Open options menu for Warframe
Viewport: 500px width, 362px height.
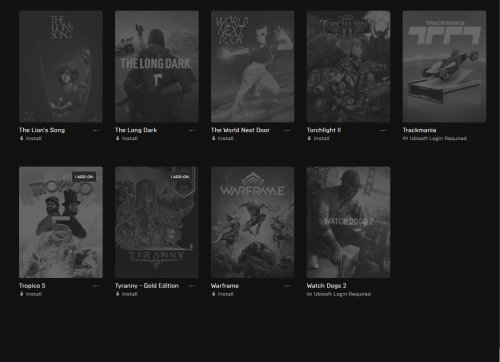pyautogui.click(x=287, y=286)
